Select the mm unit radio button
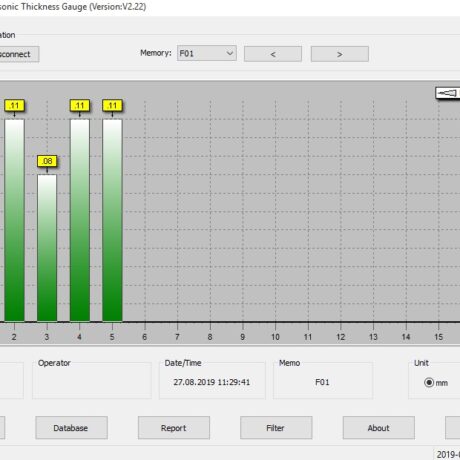Image resolution: width=460 pixels, height=460 pixels. coord(429,382)
